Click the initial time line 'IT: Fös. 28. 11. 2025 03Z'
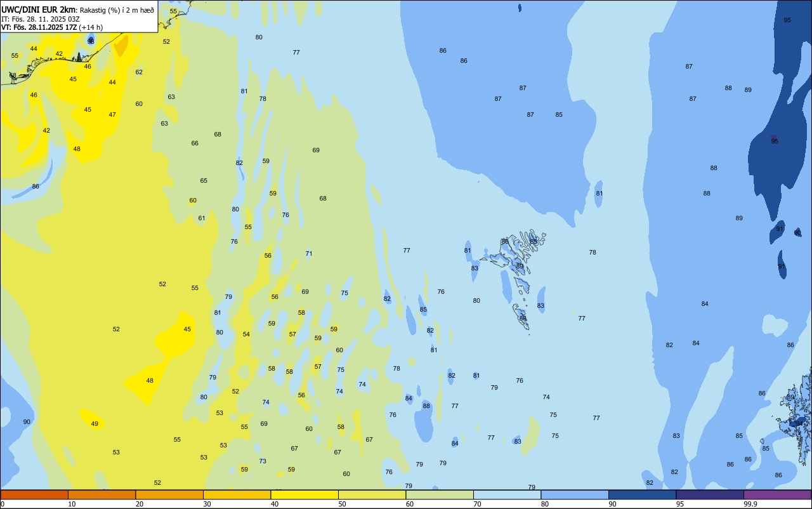This screenshot has width=812, height=509. tap(39, 19)
